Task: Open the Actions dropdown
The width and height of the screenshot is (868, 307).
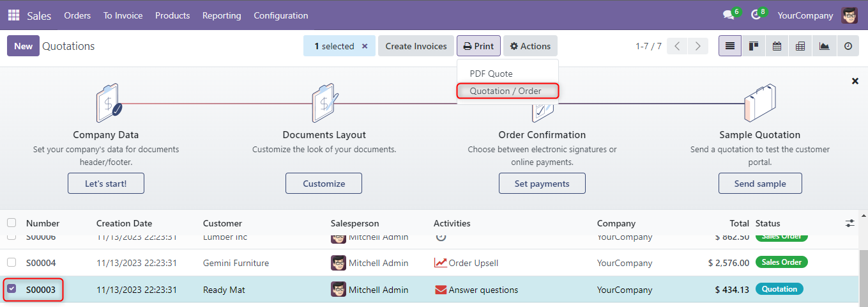Action: (530, 46)
